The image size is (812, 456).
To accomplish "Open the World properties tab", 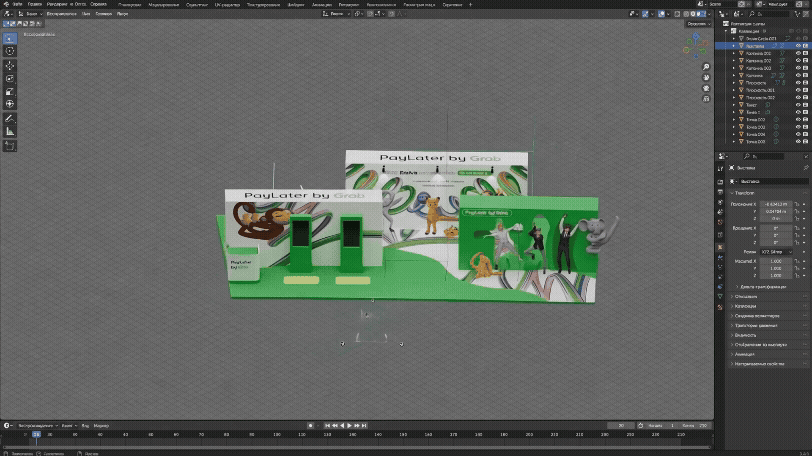I will [720, 222].
